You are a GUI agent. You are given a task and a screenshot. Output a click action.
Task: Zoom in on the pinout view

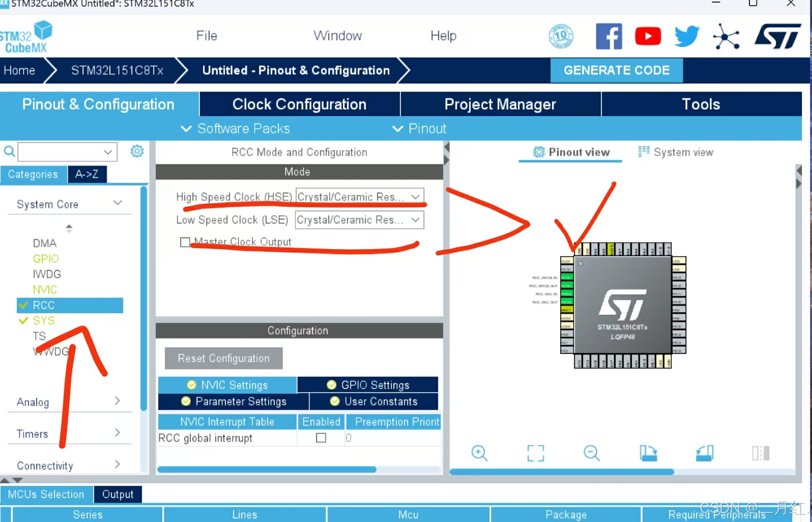coord(480,453)
